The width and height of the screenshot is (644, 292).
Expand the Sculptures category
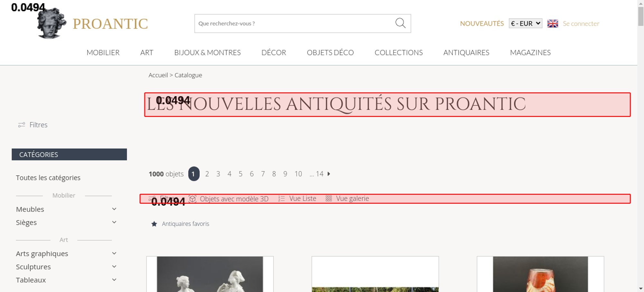click(114, 267)
